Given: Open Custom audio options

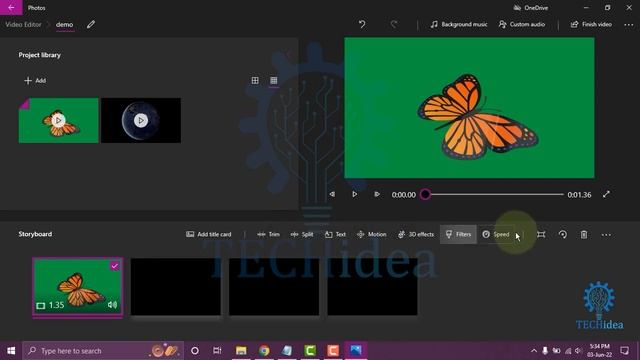Looking at the screenshot, I should pyautogui.click(x=522, y=24).
